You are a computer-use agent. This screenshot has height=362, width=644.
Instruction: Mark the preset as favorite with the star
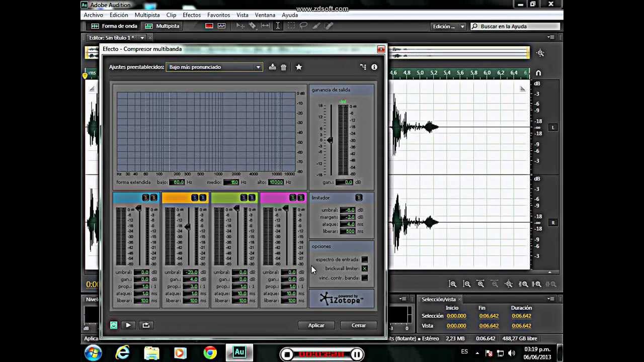299,67
